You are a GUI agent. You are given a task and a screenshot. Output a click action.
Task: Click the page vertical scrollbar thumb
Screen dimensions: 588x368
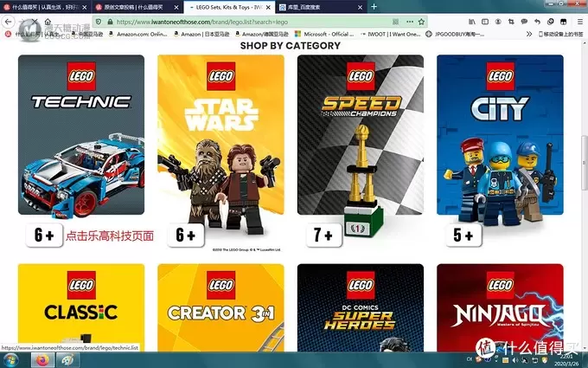point(585,165)
